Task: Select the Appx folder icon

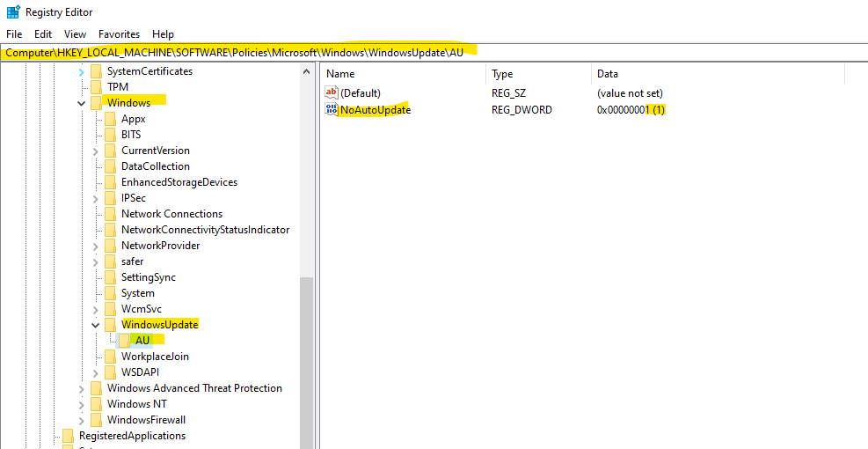Action: tap(111, 119)
